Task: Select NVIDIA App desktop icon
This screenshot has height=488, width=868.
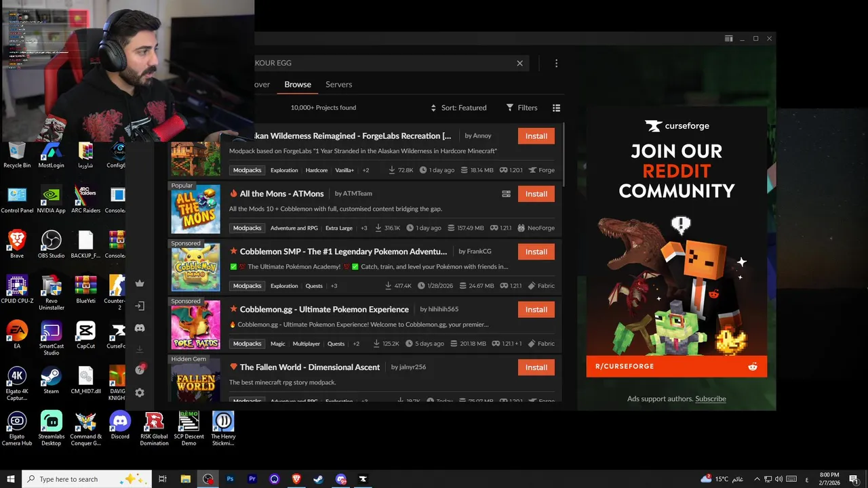Action: [x=51, y=200]
